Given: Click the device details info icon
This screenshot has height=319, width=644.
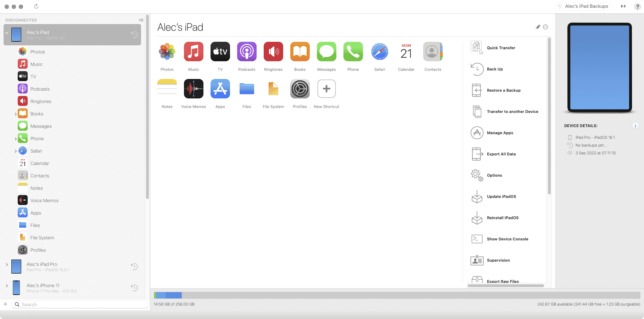Looking at the screenshot, I should click(635, 126).
